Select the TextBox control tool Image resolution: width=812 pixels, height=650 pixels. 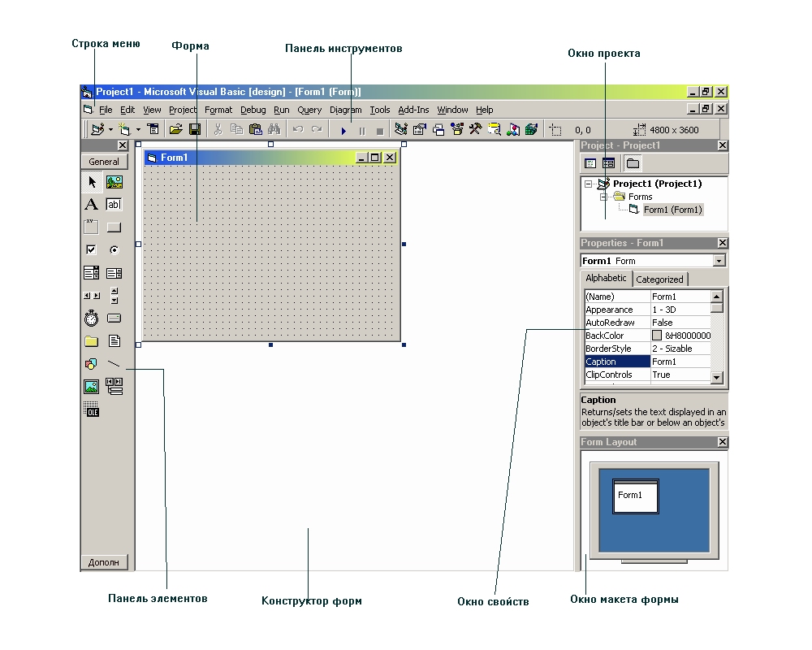(114, 204)
